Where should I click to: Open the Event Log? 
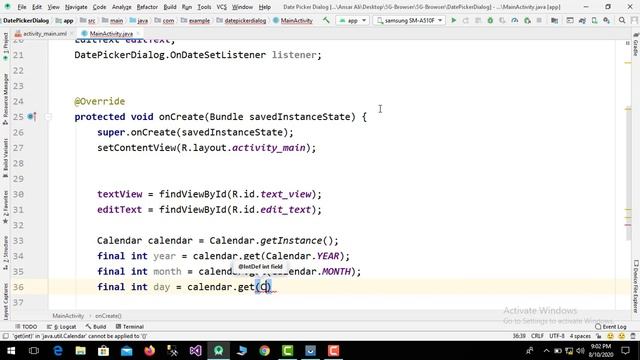click(611, 327)
